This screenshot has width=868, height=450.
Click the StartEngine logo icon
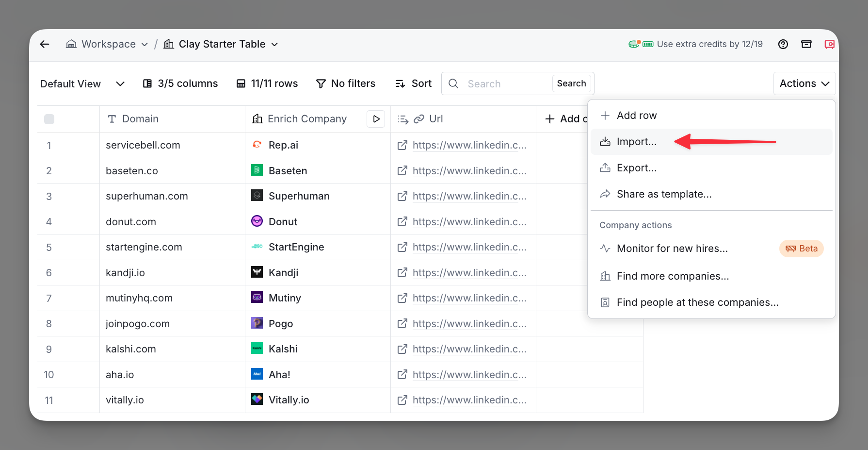(x=257, y=247)
